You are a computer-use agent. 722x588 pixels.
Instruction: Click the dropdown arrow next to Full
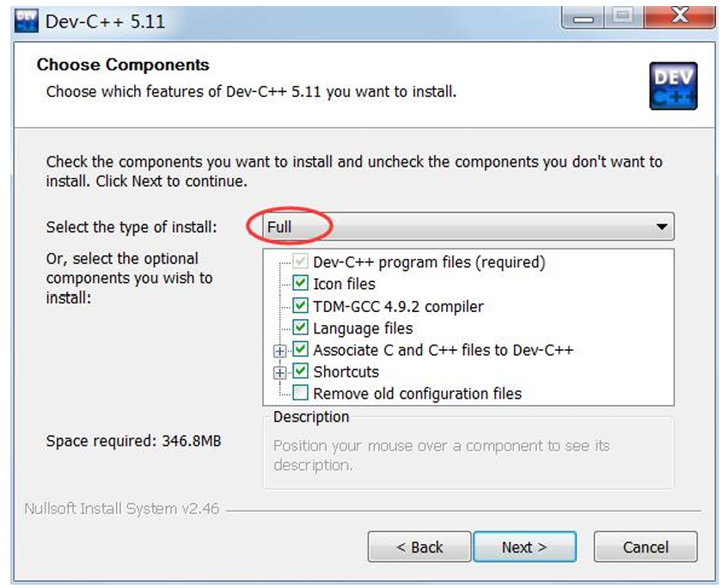click(x=663, y=226)
